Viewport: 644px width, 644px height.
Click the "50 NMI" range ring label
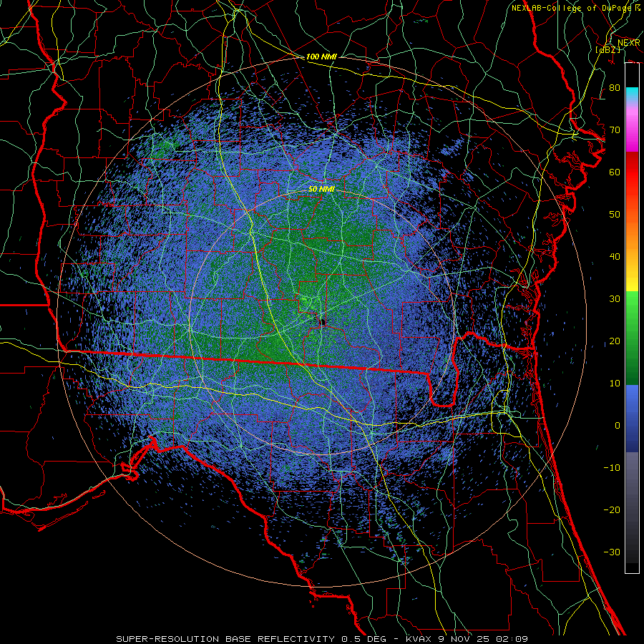[321, 189]
